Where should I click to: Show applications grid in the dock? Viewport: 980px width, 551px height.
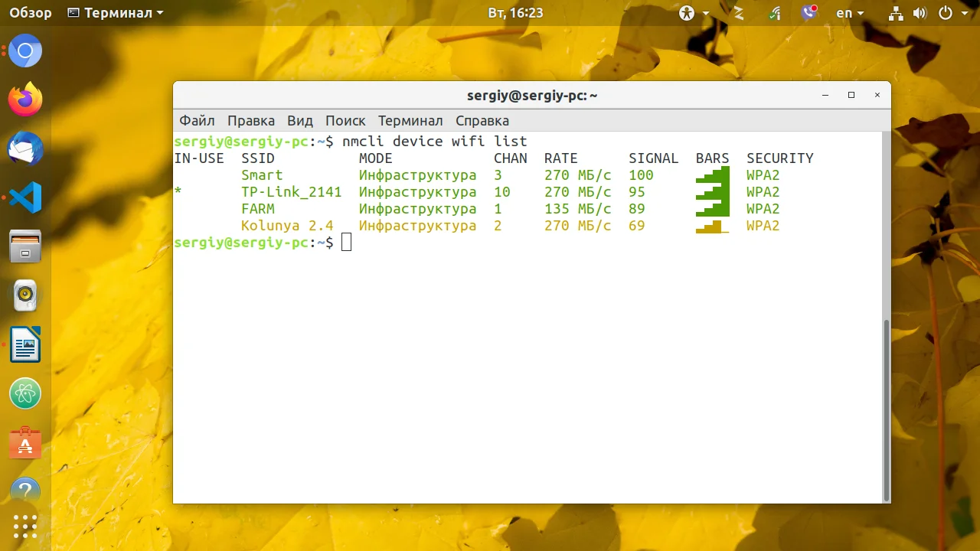pos(25,526)
